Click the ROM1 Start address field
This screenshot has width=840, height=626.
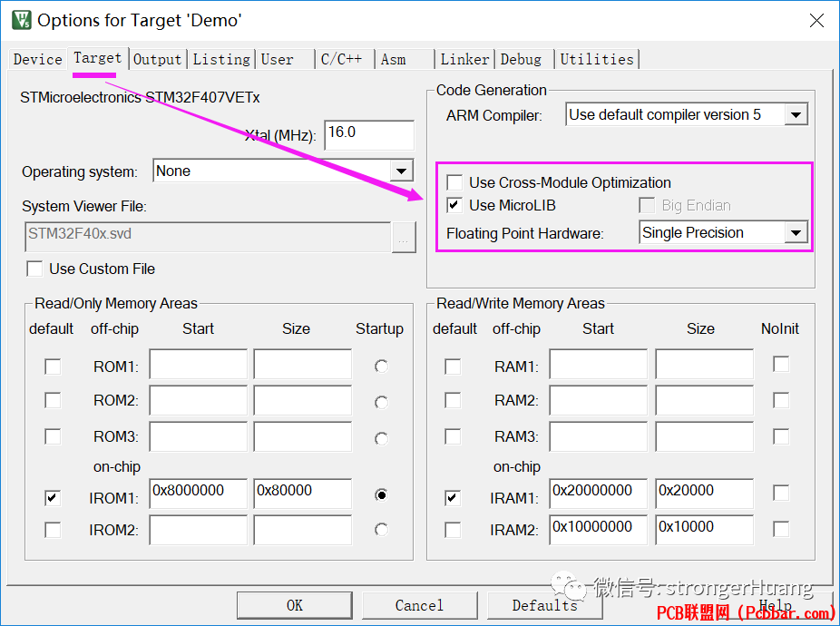(x=199, y=364)
